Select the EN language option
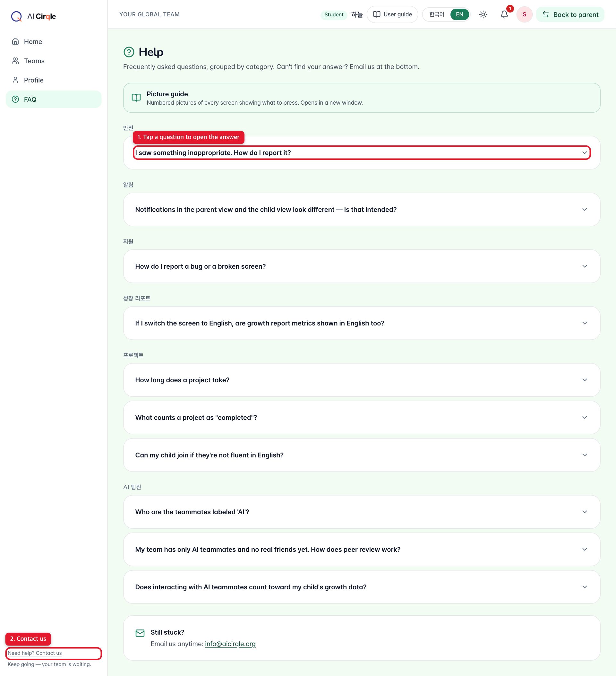Screen dimensions: 616x676 (459, 14)
